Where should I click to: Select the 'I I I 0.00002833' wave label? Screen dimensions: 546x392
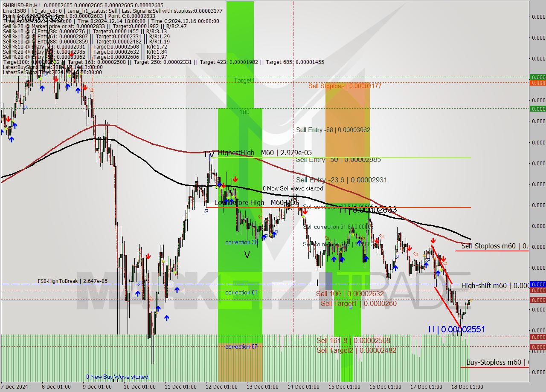point(368,210)
